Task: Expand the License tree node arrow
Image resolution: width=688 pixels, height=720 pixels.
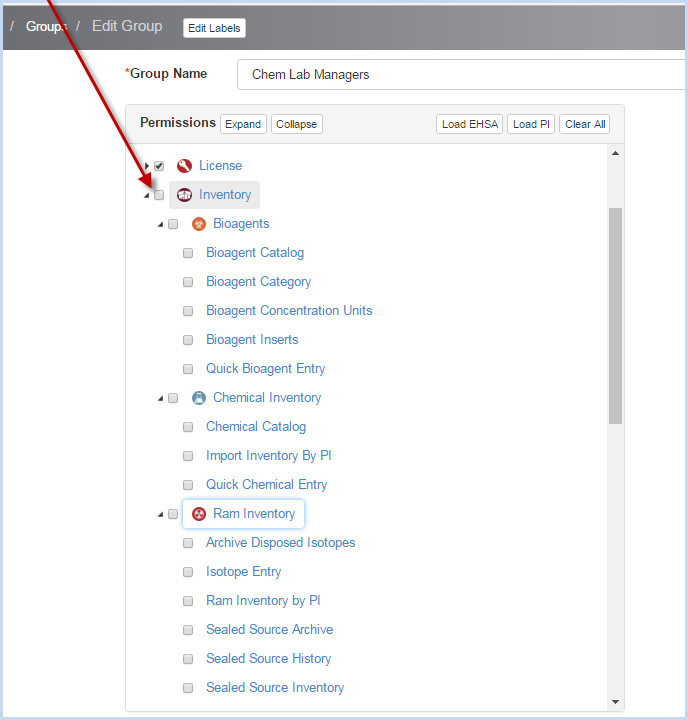Action: [147, 166]
